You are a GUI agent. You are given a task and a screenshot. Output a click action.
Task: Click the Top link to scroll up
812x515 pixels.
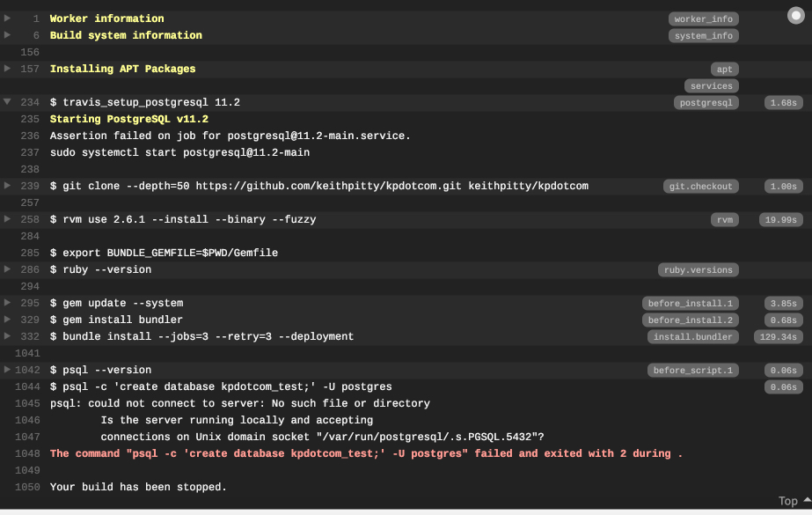tap(794, 501)
